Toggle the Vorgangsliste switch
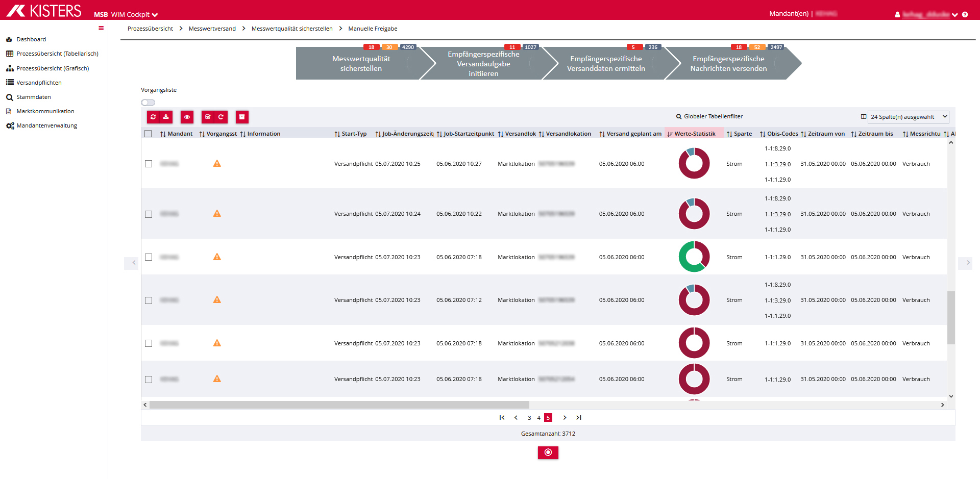The width and height of the screenshot is (980, 479). (x=148, y=103)
